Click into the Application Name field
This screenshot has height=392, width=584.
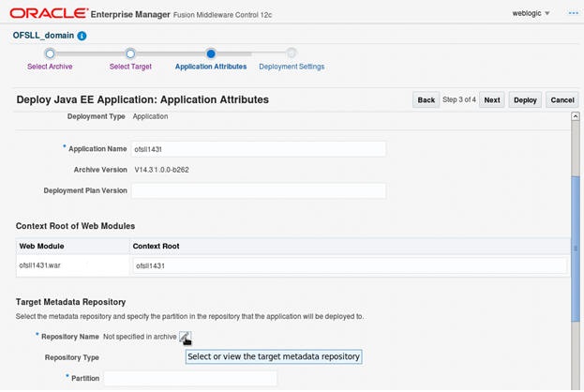(258, 149)
